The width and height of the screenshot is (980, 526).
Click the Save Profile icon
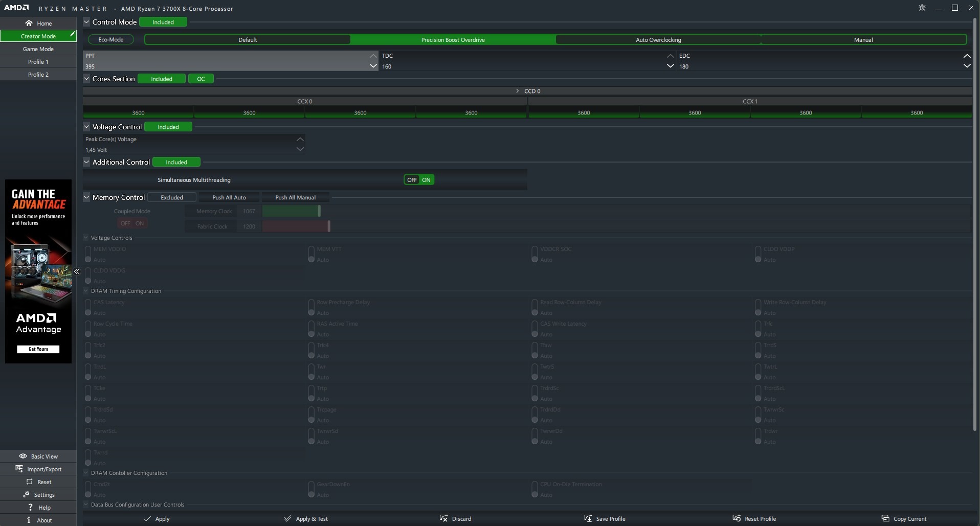click(x=588, y=518)
